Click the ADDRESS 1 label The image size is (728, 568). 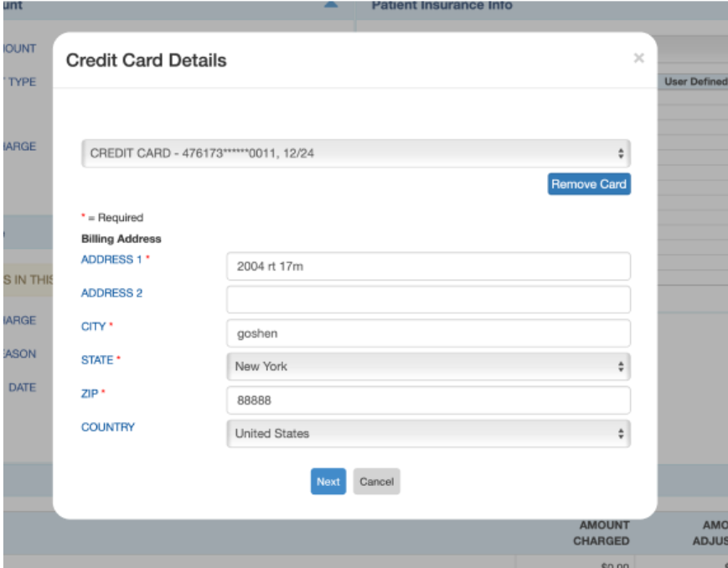[x=111, y=260]
